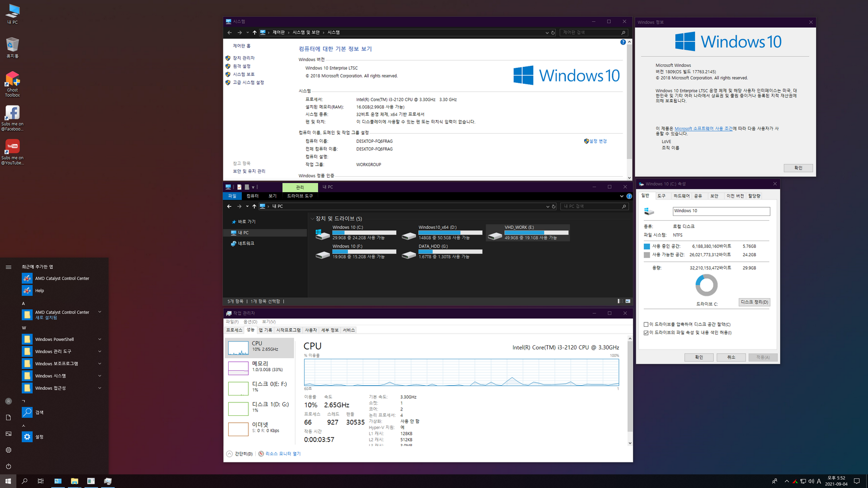Open Pictures icon in Start menu rail
This screenshot has width=868, height=488.
8,434
